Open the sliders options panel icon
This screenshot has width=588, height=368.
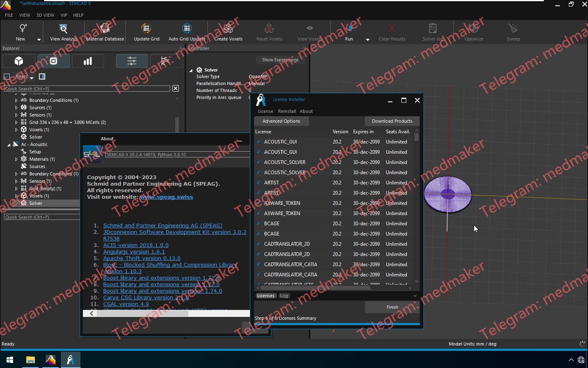[132, 61]
